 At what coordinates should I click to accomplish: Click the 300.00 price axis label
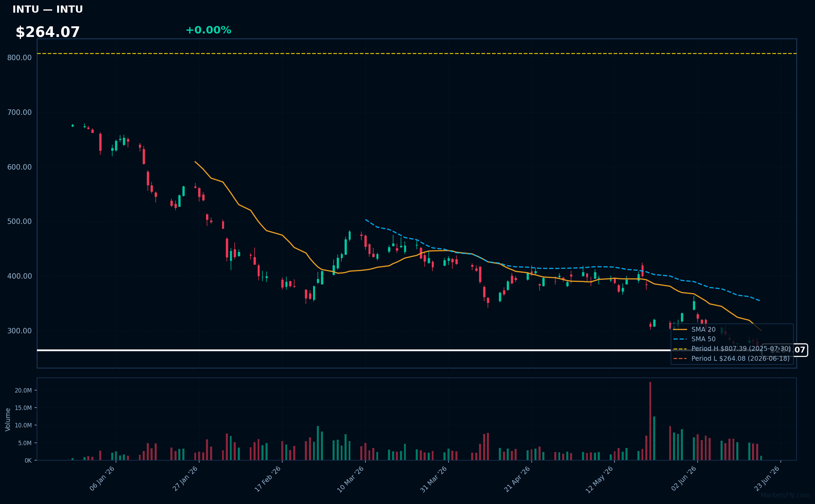(20, 331)
